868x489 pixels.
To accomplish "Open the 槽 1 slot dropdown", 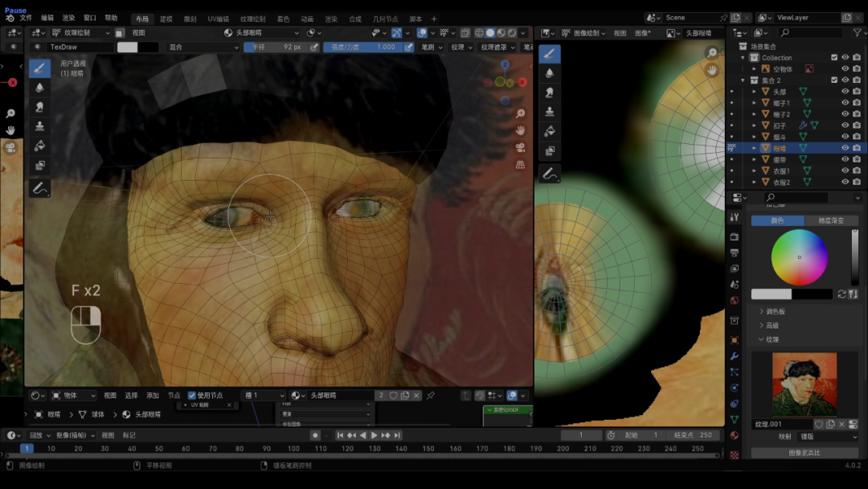I will pyautogui.click(x=264, y=396).
